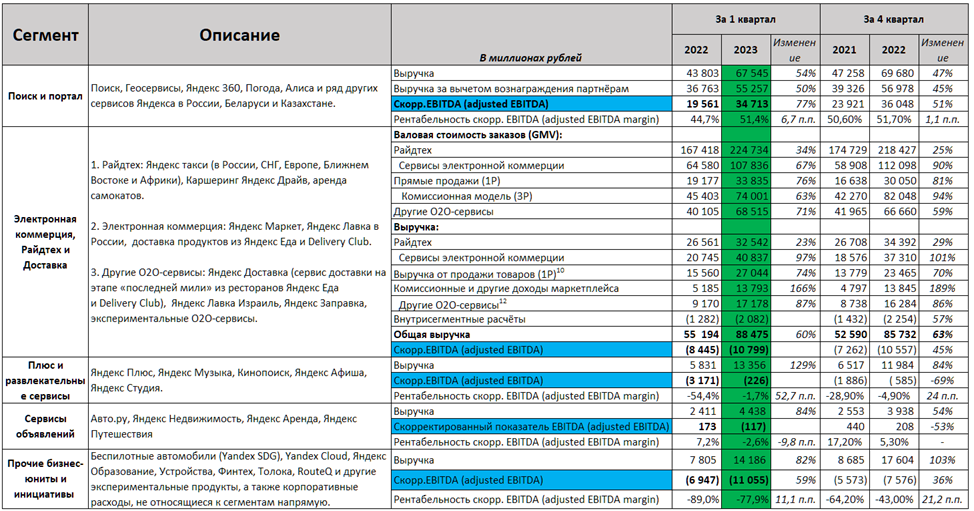Click the value '17 604'
The height and width of the screenshot is (511, 974).
pyautogui.click(x=893, y=460)
